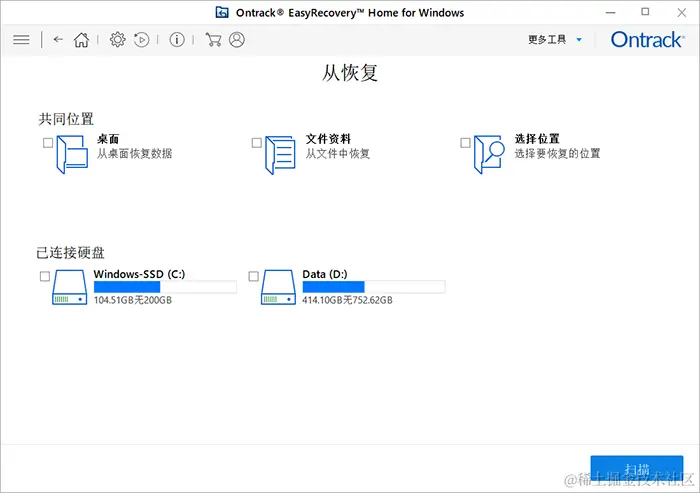Viewport: 700px width, 493px height.
Task: Click the 选择位置 label
Action: coord(537,139)
